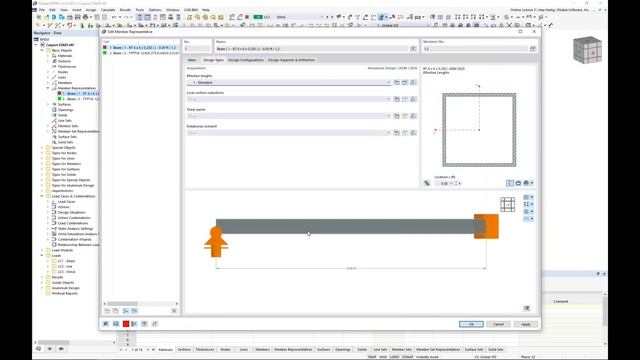The height and width of the screenshot is (360, 640).
Task: Switch to the Design Configurations tab
Action: click(x=246, y=60)
